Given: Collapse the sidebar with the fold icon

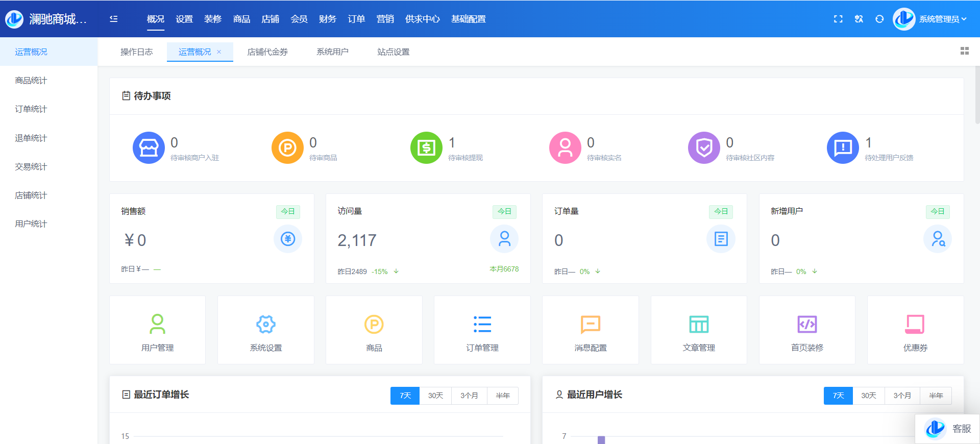Looking at the screenshot, I should click(113, 19).
